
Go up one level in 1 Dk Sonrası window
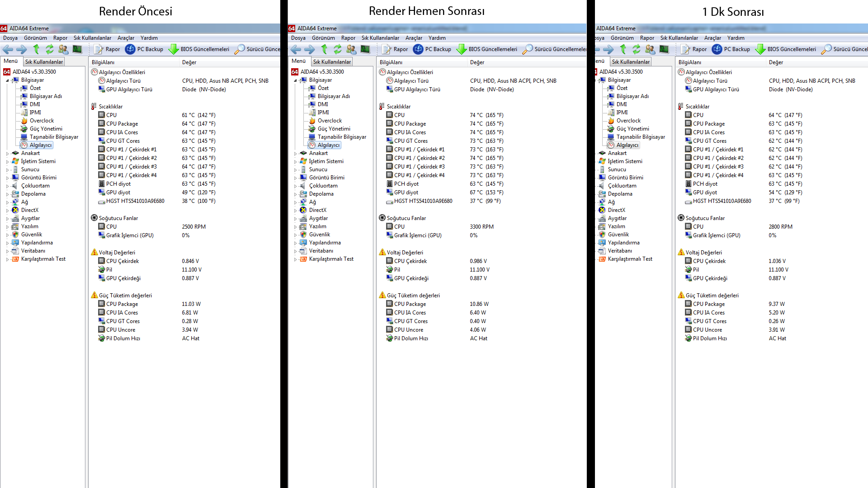(623, 49)
